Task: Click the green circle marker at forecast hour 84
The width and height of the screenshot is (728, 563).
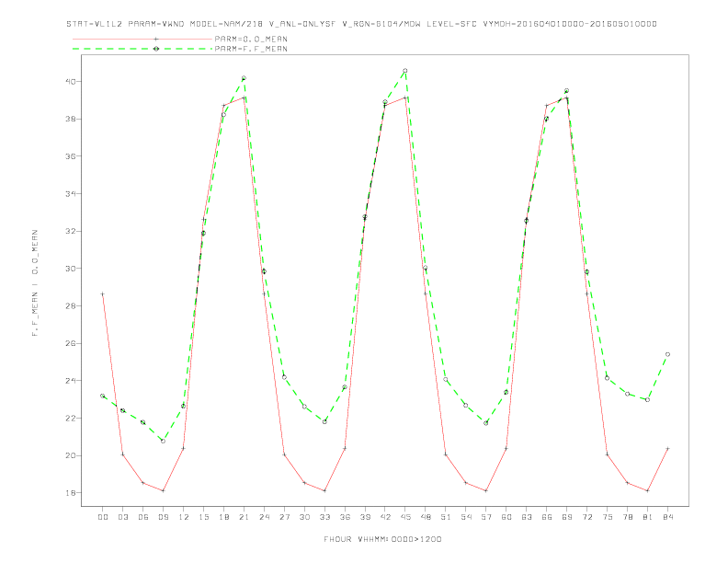Action: pos(667,354)
